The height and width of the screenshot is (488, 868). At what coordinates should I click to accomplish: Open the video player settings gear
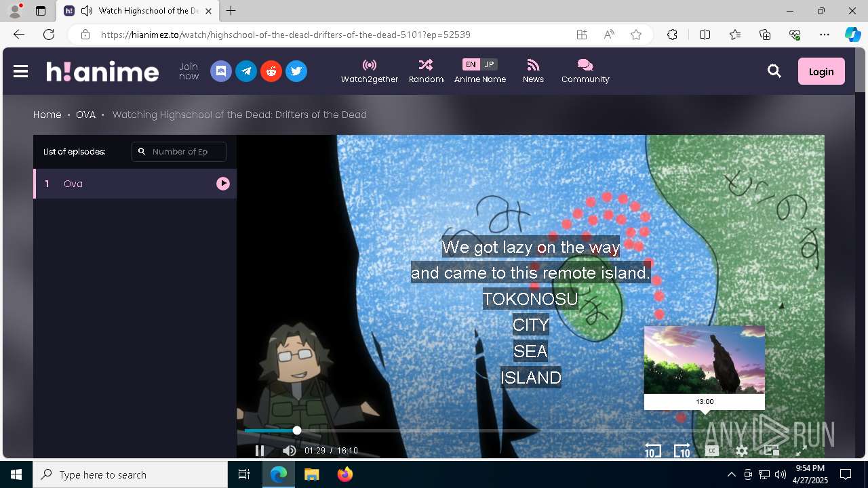tap(742, 451)
